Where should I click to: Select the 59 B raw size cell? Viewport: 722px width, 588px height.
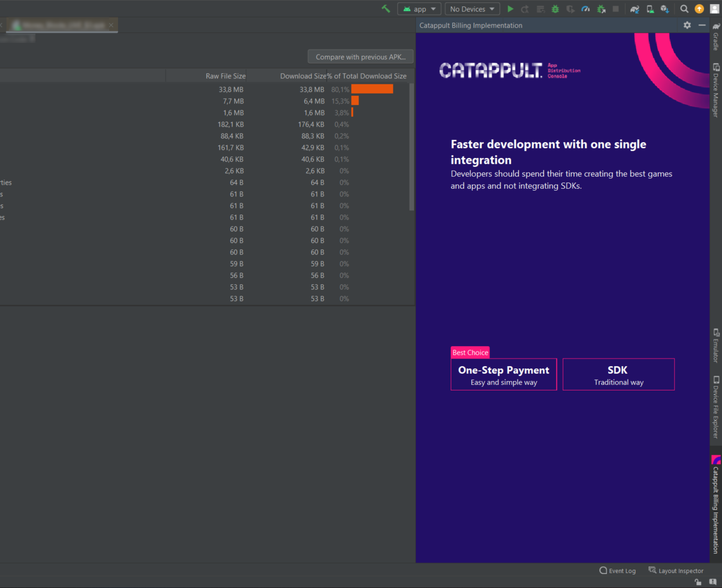(236, 264)
